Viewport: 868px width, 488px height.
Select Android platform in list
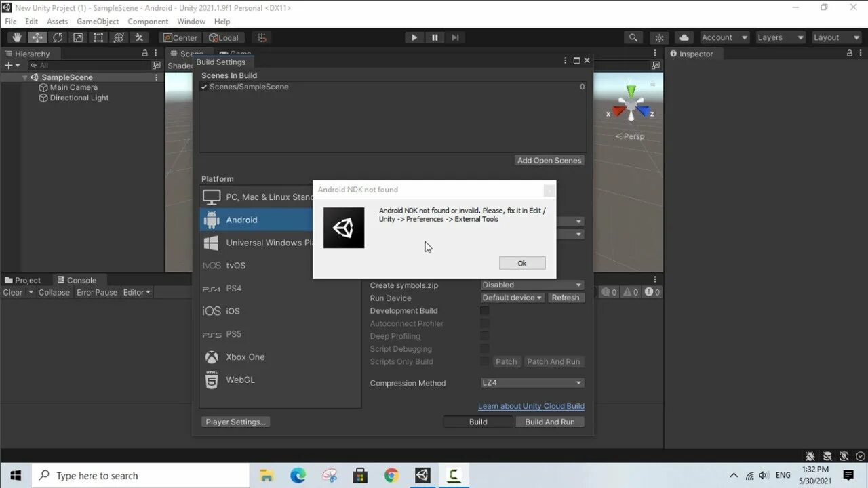[x=256, y=220]
